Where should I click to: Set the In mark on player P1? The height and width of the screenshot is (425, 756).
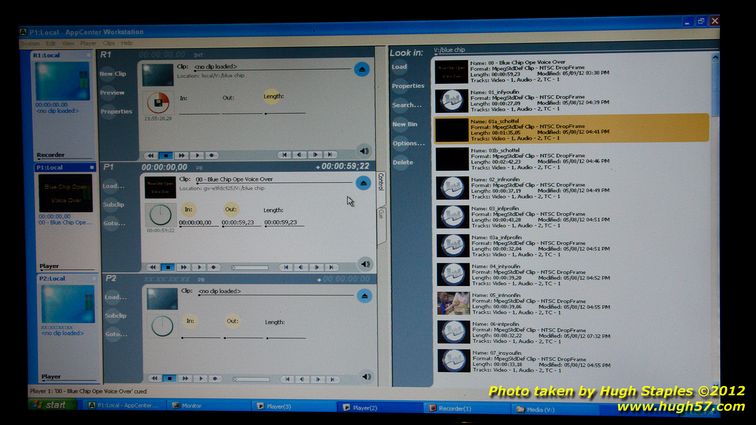click(188, 209)
